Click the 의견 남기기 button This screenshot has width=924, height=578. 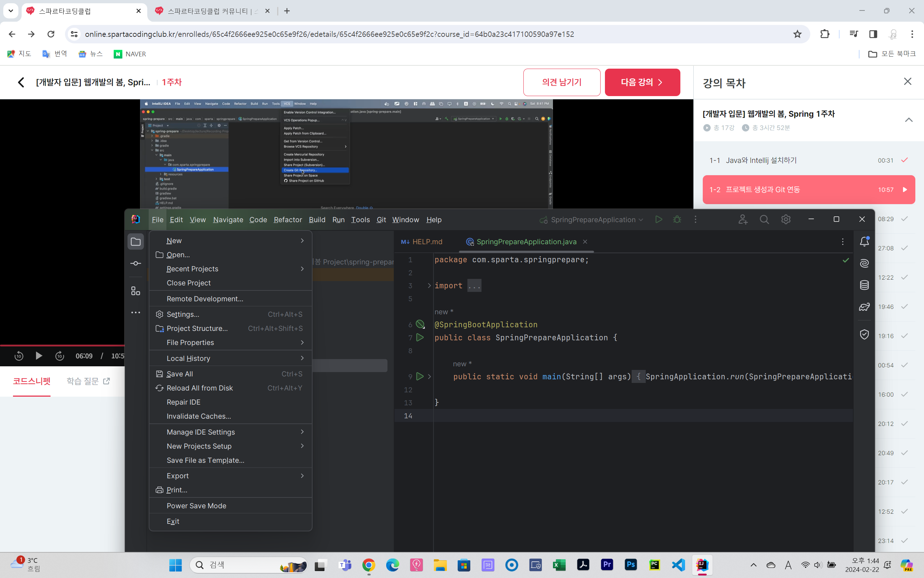click(562, 82)
